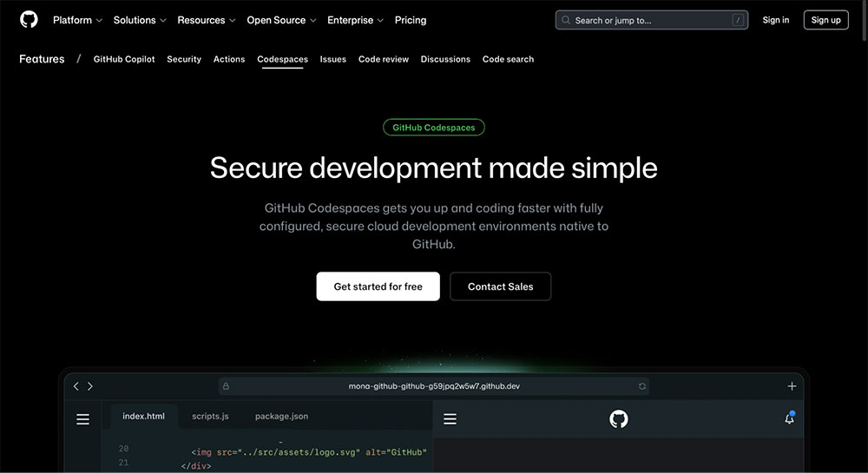
Task: Go to the Pricing page
Action: coord(411,20)
